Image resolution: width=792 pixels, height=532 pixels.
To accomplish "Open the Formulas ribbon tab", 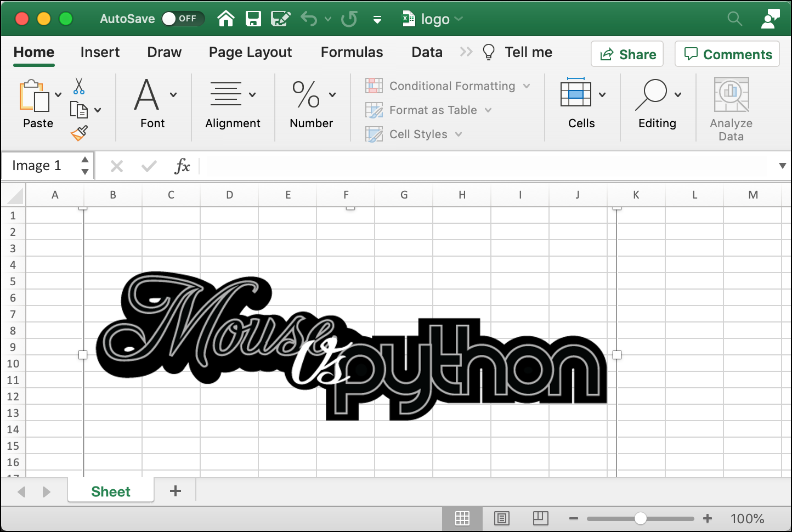I will pyautogui.click(x=352, y=52).
